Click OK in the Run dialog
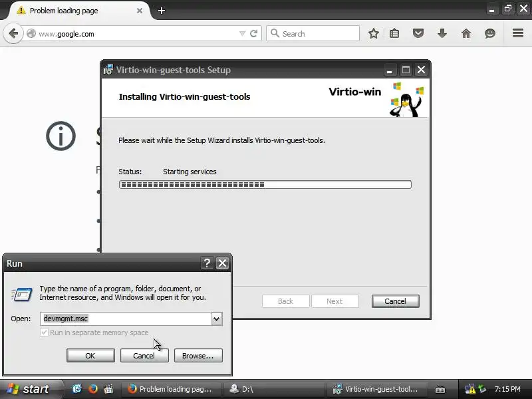The height and width of the screenshot is (399, 532). click(x=90, y=356)
